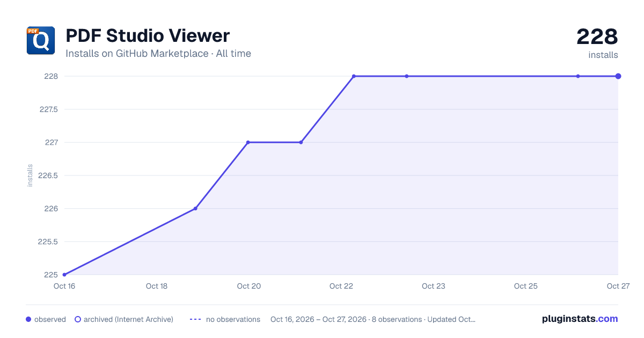This screenshot has width=644, height=338.
Task: Click the 'Oct 16' x-axis label
Action: coord(64,286)
